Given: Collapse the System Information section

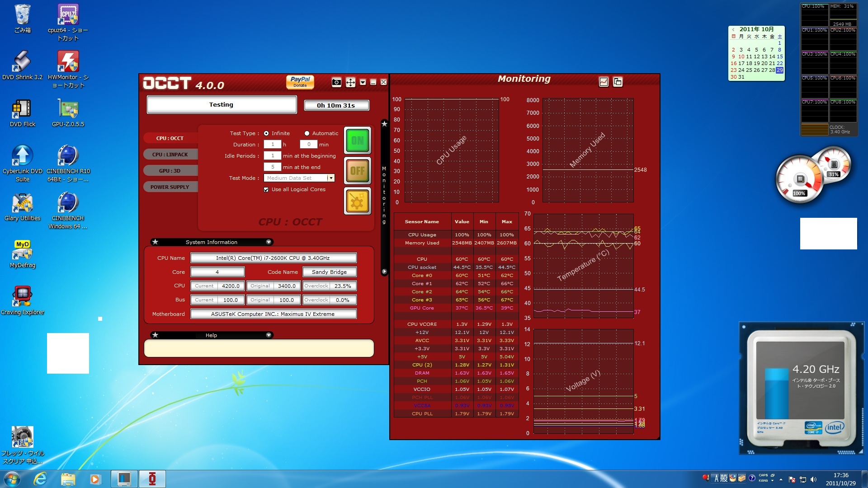Looking at the screenshot, I should tap(269, 242).
